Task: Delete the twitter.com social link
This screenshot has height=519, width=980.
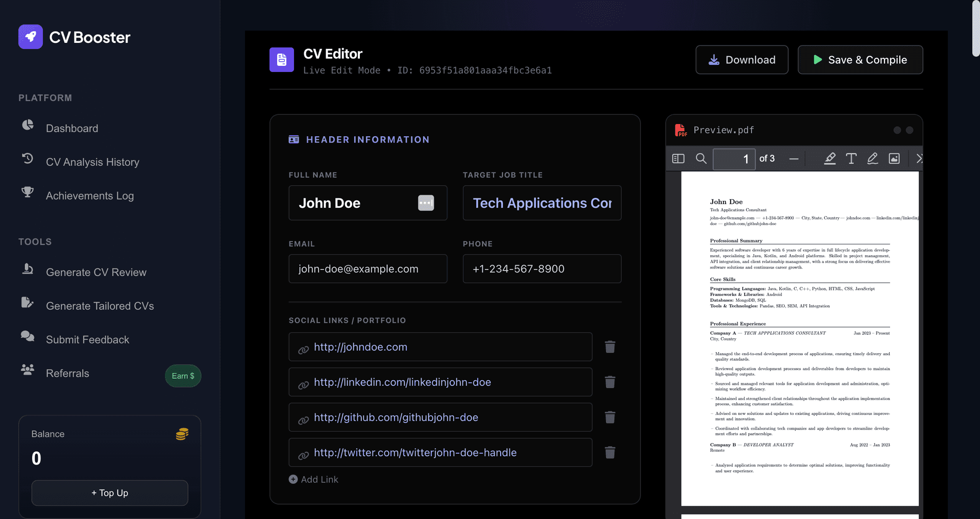Action: [x=610, y=452]
